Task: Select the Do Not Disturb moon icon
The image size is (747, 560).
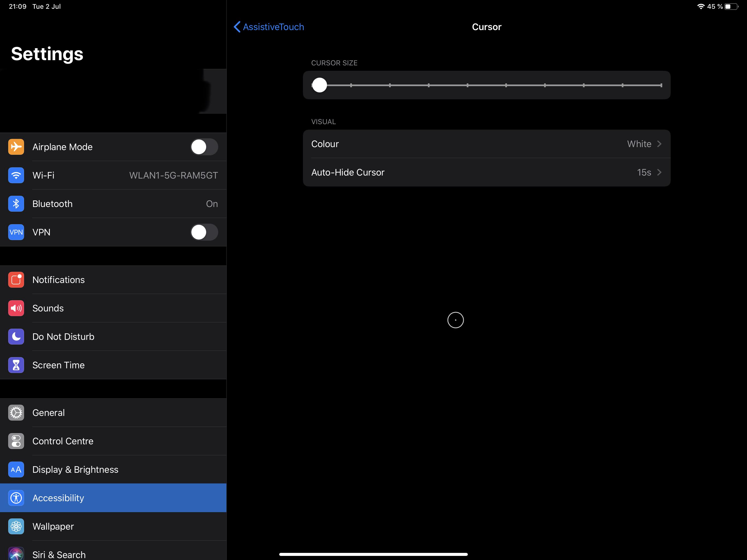Action: tap(16, 336)
